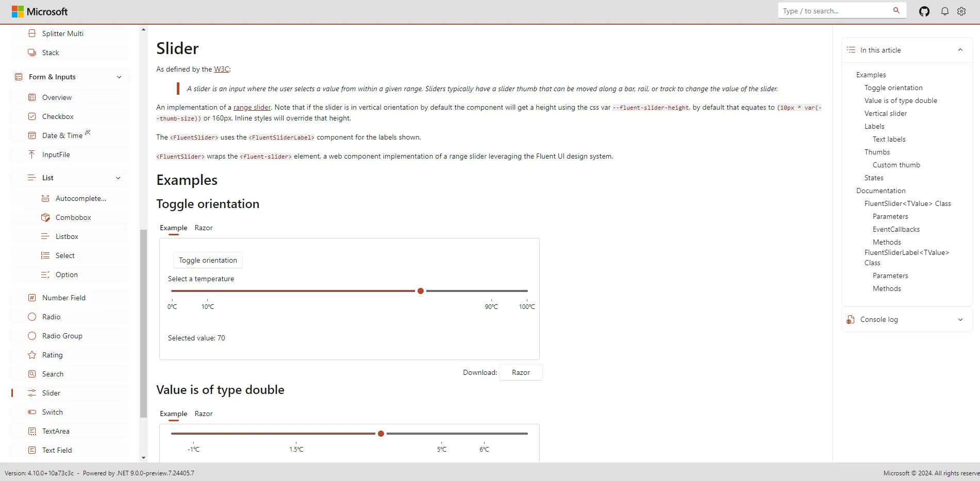Viewport: 980px width, 481px height.
Task: Collapse the In this article panel
Action: click(x=960, y=50)
